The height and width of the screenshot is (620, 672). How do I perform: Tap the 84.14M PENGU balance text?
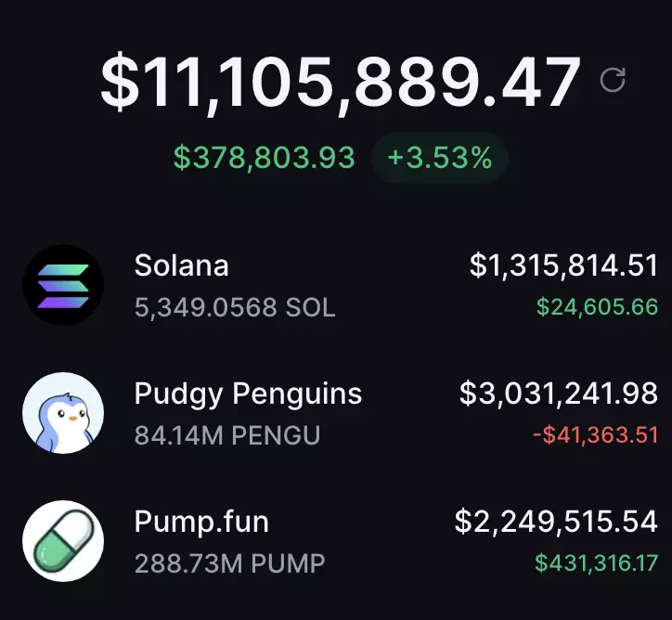[x=227, y=435]
